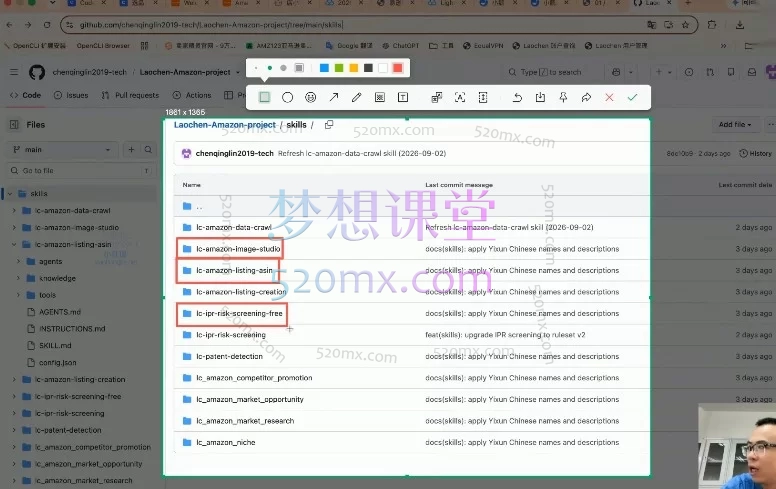The image size is (776, 489).
Task: Collapse the skills folder in tree
Action: (10, 194)
